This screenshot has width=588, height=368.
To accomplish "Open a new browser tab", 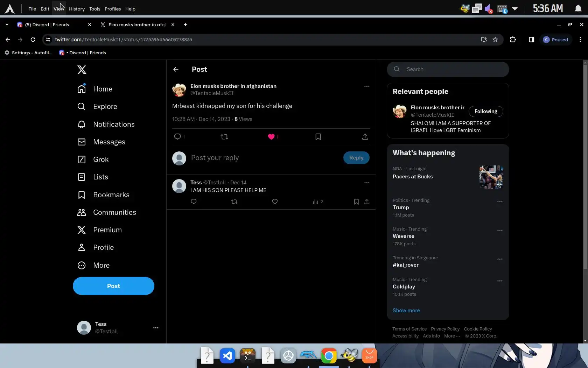I will (x=185, y=25).
